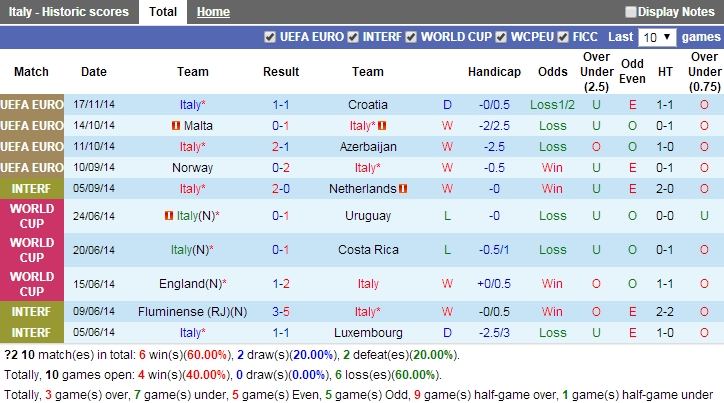Click red card icon next to Netherlands

click(403, 188)
